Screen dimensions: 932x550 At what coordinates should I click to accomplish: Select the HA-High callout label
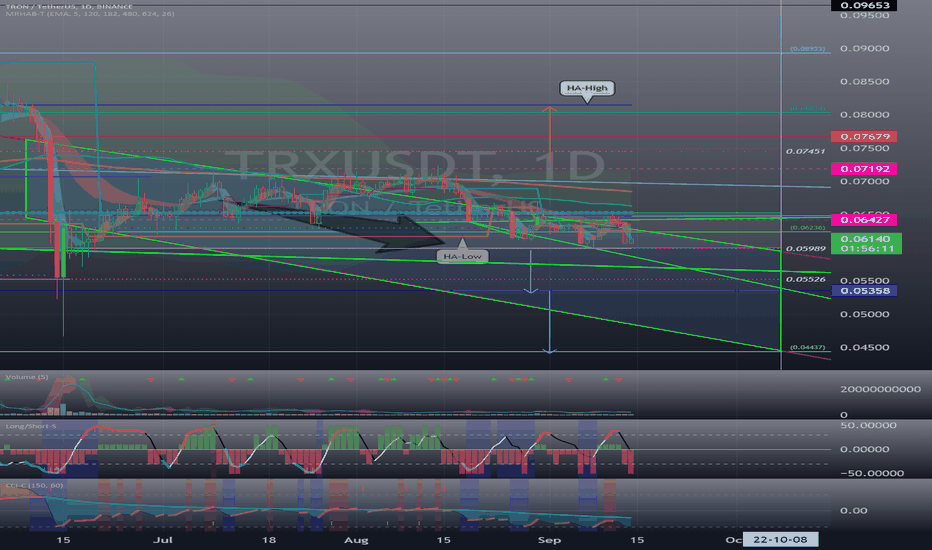tap(587, 88)
